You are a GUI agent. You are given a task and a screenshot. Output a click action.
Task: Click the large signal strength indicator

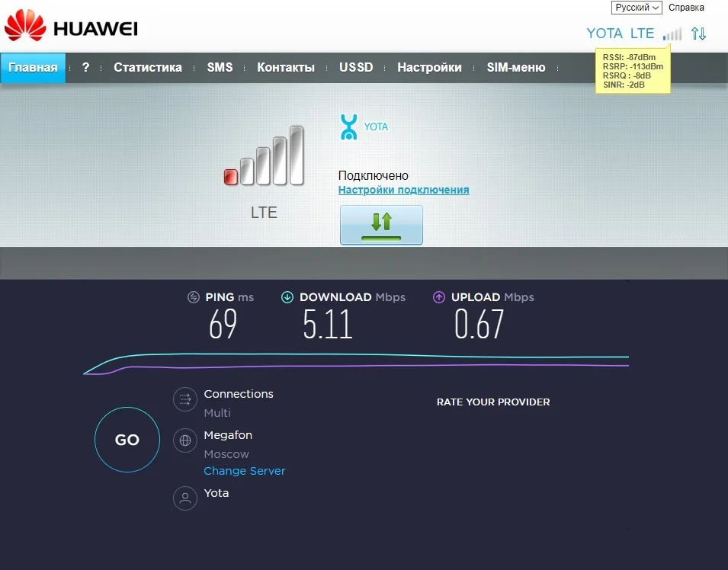point(264,155)
